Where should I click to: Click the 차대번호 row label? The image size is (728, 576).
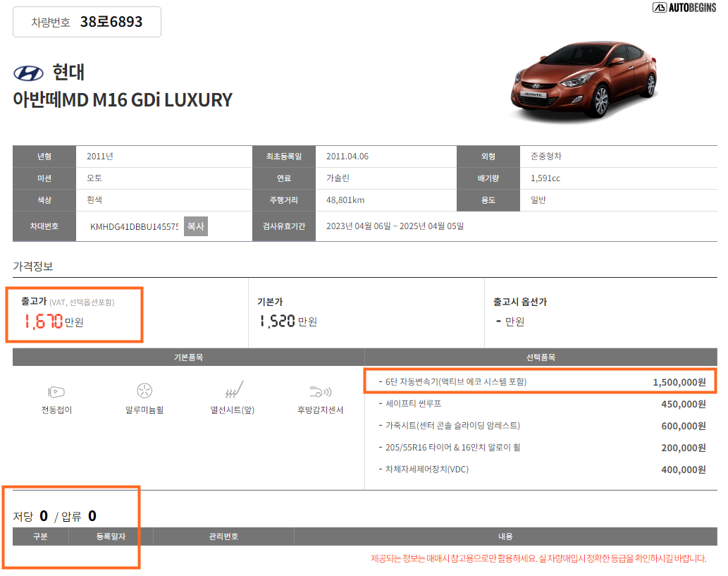44,226
